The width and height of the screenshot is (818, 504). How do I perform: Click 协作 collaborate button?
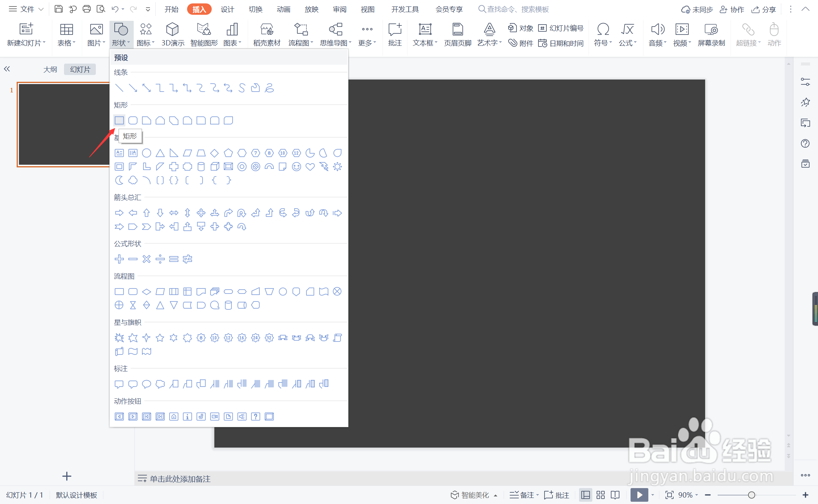(732, 9)
